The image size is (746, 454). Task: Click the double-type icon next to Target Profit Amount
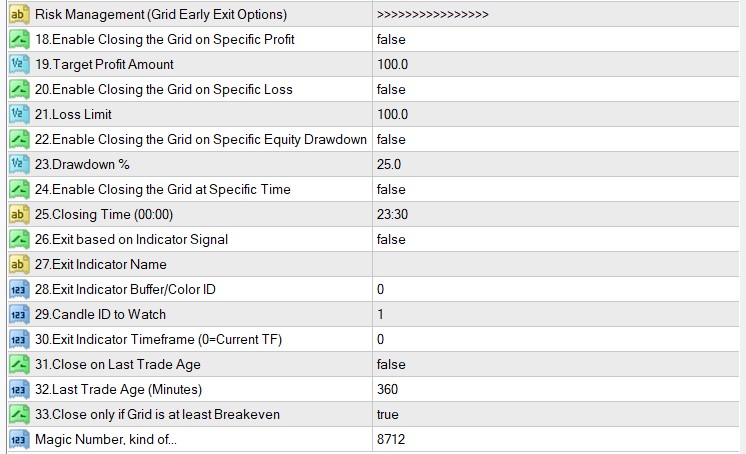tap(18, 65)
